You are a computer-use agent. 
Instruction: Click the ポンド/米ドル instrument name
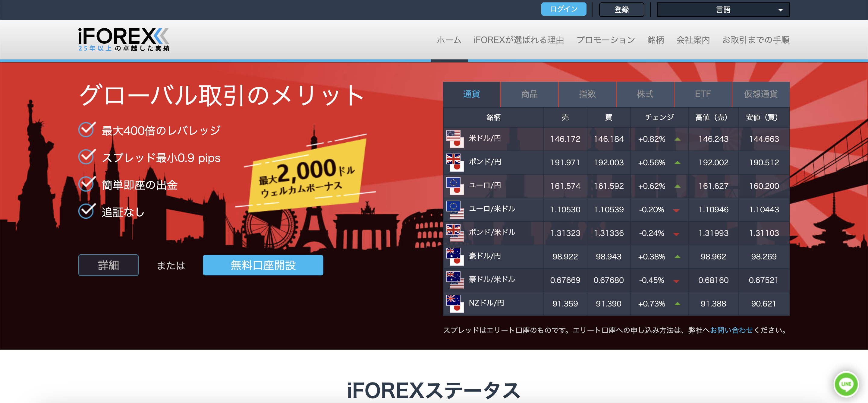click(492, 232)
